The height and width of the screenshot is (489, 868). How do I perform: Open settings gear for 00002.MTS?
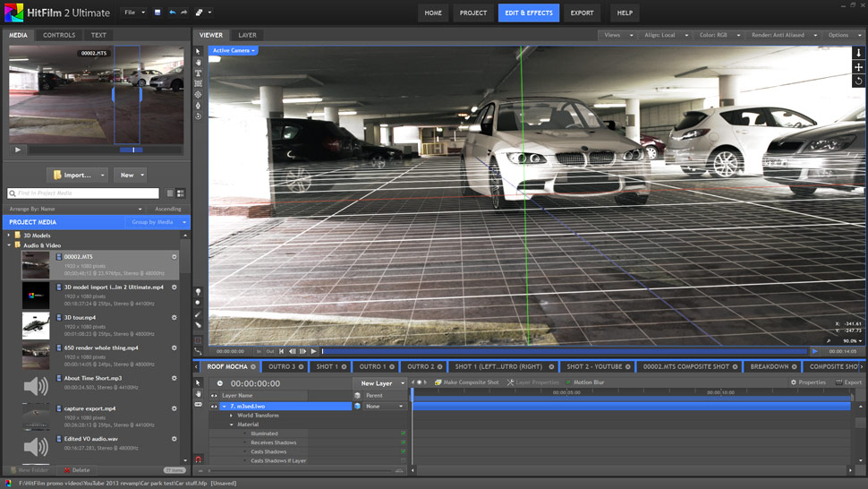[x=174, y=257]
